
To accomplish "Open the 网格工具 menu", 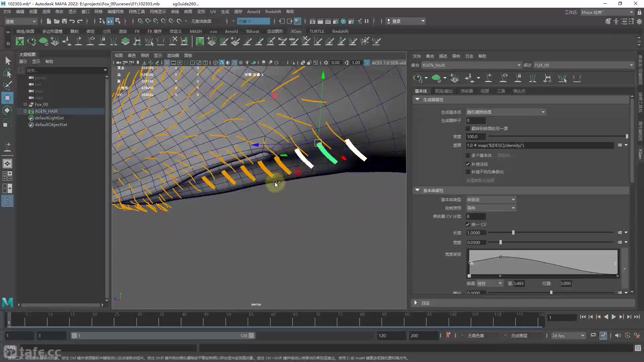I will click(x=137, y=12).
